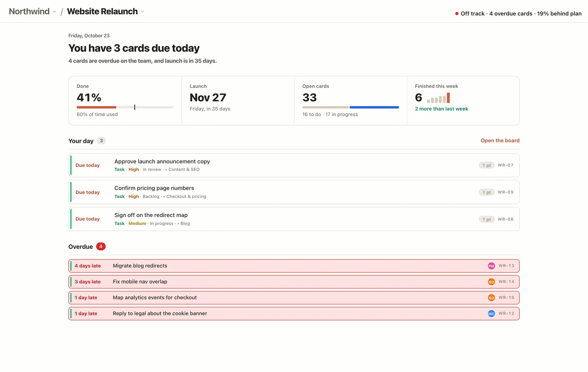Open Map analytics events for checkout card
Image resolution: width=588 pixels, height=372 pixels.
pyautogui.click(x=294, y=298)
